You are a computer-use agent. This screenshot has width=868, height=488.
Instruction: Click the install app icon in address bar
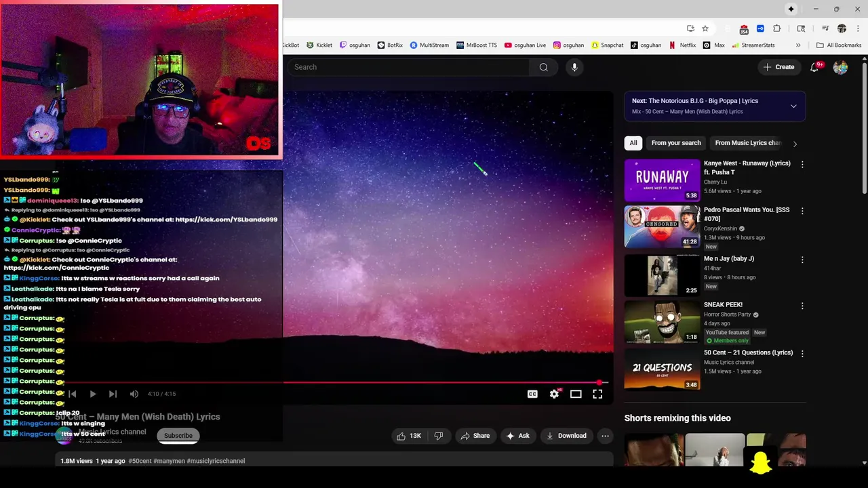coord(690,28)
